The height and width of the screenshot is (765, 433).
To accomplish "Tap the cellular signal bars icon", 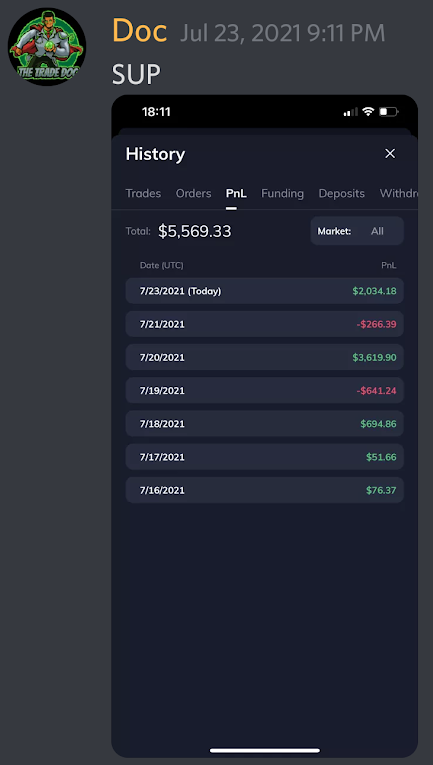I will [351, 112].
